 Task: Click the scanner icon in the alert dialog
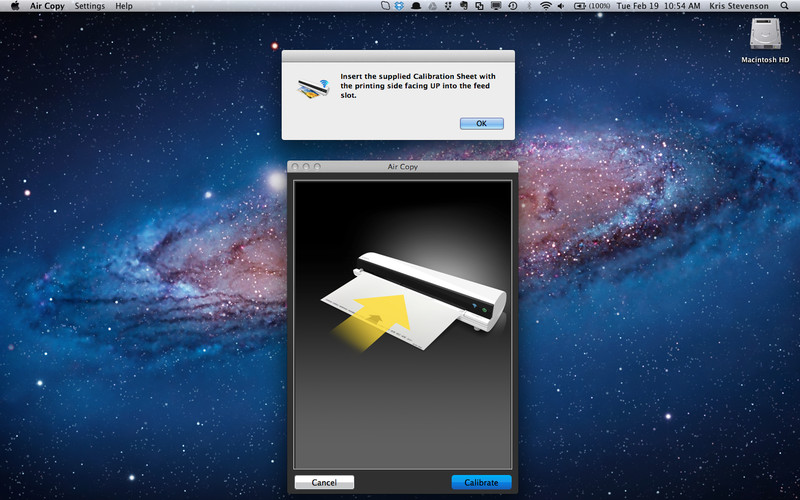pos(313,89)
